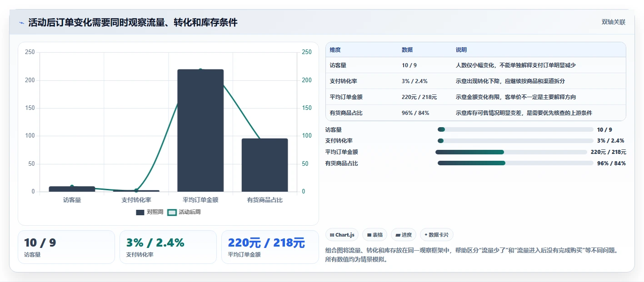Toggle the 活动后周 legend swatch
Image resolution: width=644 pixels, height=282 pixels.
coord(172,212)
